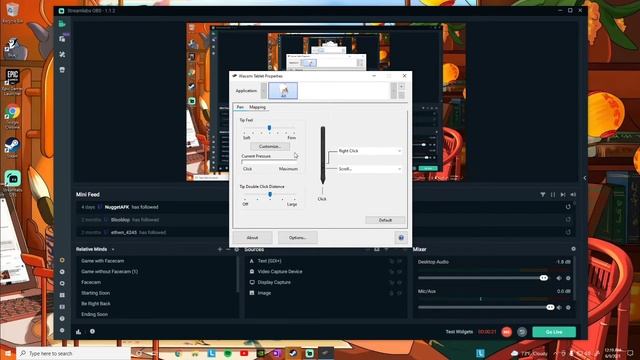Mute the Desktop Audio channel
Viewport: 640px width, 360px height.
click(559, 278)
